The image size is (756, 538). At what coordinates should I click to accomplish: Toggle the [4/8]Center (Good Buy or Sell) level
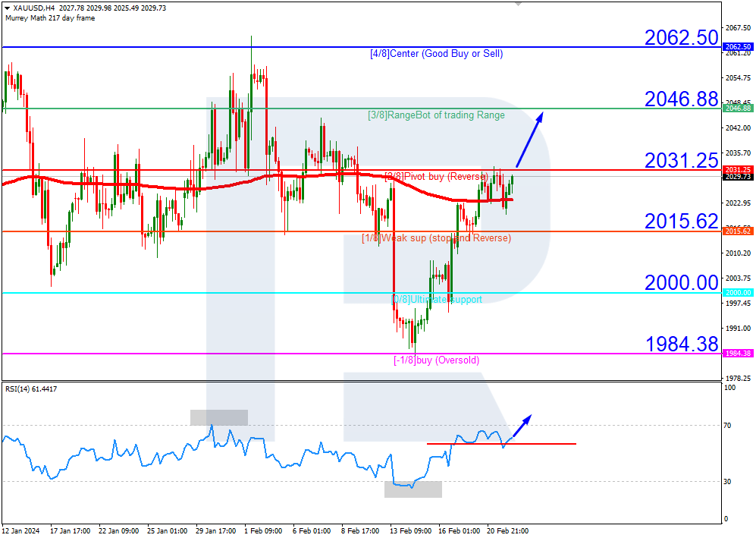(x=434, y=53)
